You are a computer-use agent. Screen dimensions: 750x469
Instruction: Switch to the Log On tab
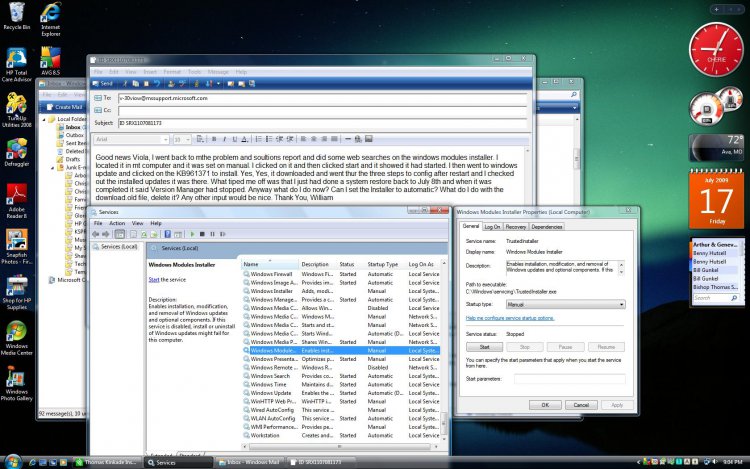492,227
